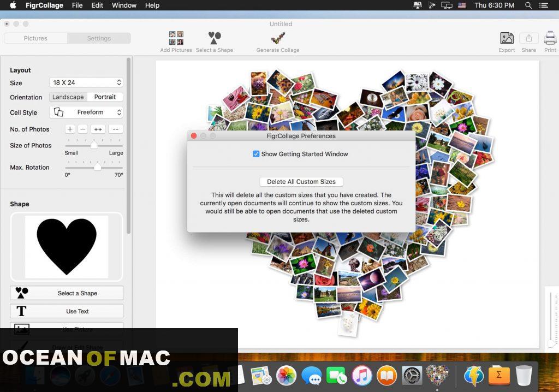
Task: Click the Layout section heading
Action: (20, 70)
